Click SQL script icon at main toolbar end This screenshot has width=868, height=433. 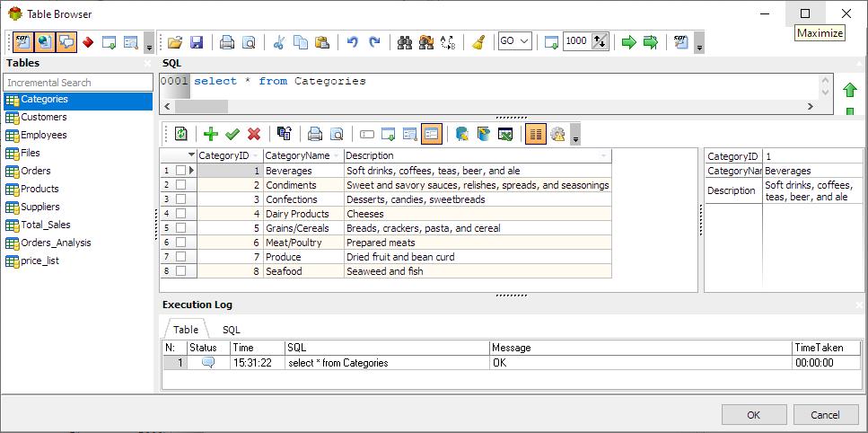click(681, 42)
